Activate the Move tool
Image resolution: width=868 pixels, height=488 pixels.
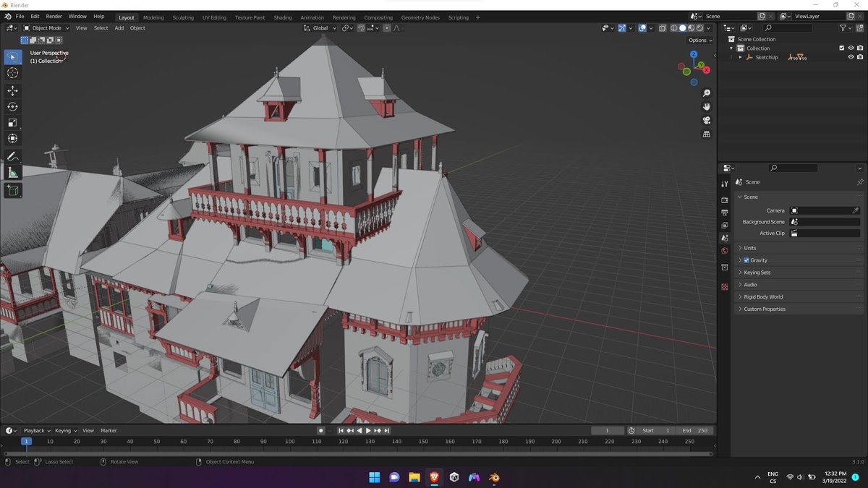click(13, 90)
